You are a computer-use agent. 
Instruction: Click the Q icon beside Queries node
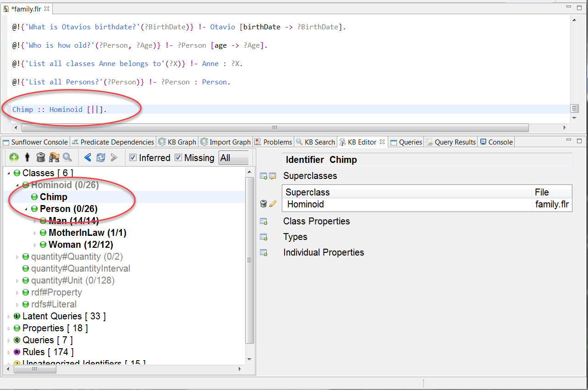(x=17, y=340)
